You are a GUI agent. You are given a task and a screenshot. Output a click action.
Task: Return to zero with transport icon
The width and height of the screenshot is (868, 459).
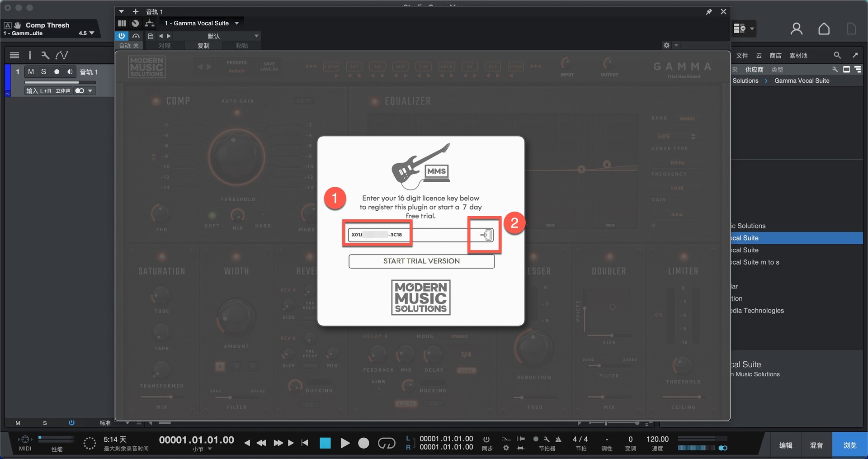click(305, 443)
